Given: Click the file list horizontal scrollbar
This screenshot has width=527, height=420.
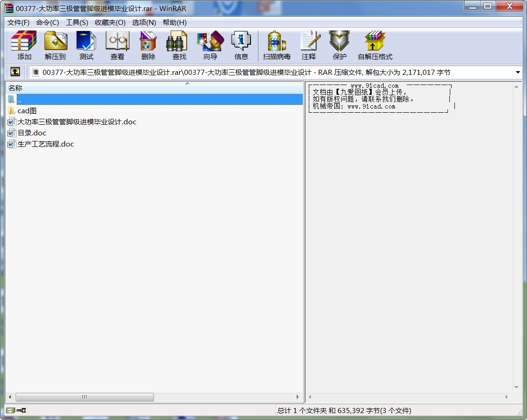Looking at the screenshot, I should (85, 397).
